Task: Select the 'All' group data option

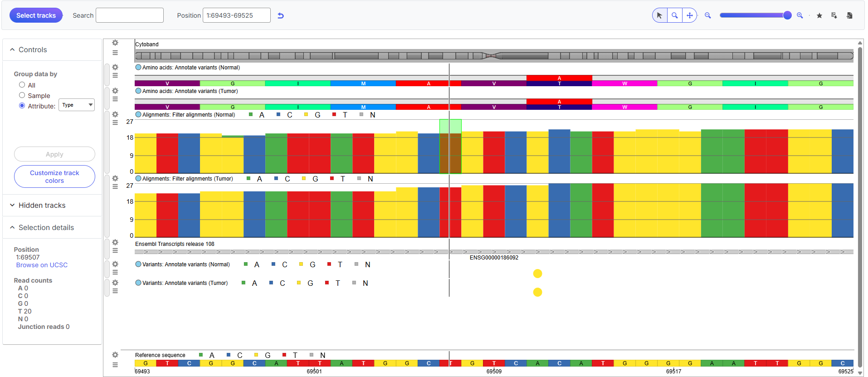Action: (22, 85)
